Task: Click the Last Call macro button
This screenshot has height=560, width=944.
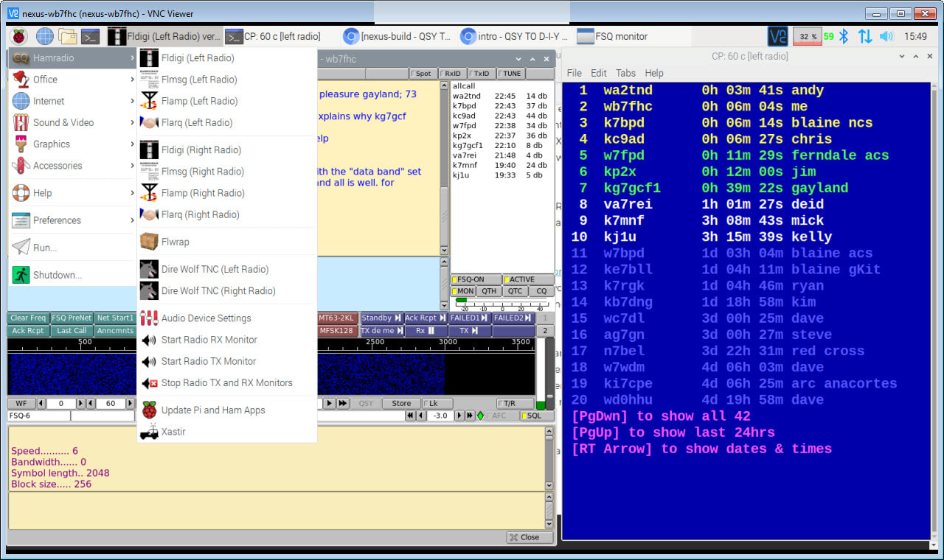Action: 72,331
